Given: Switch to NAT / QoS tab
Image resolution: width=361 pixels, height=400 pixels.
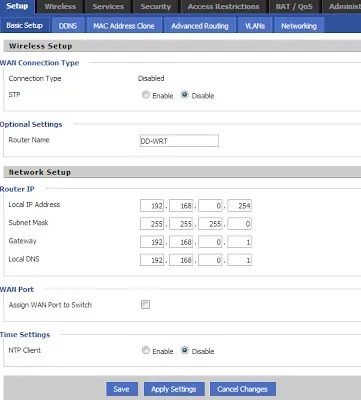Looking at the screenshot, I should click(x=294, y=7).
